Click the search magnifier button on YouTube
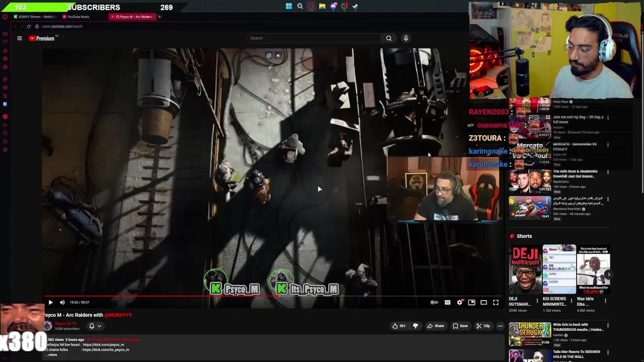Screen dimensions: 644x362 click(388, 38)
